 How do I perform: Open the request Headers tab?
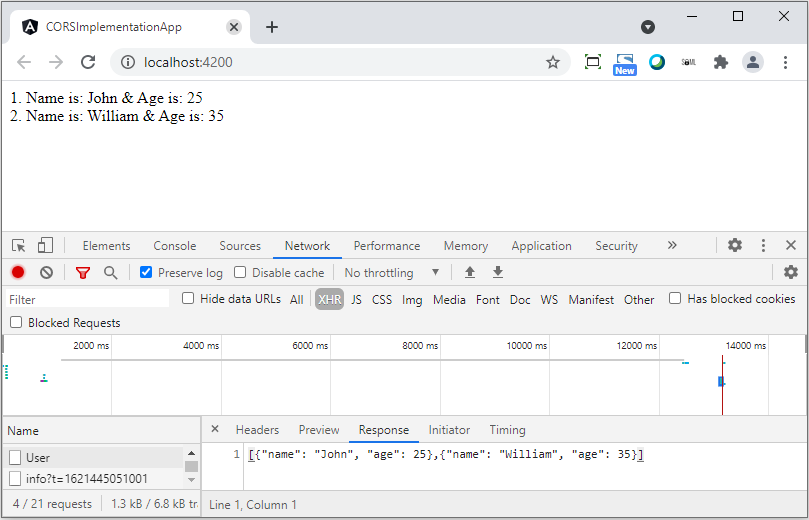point(257,430)
